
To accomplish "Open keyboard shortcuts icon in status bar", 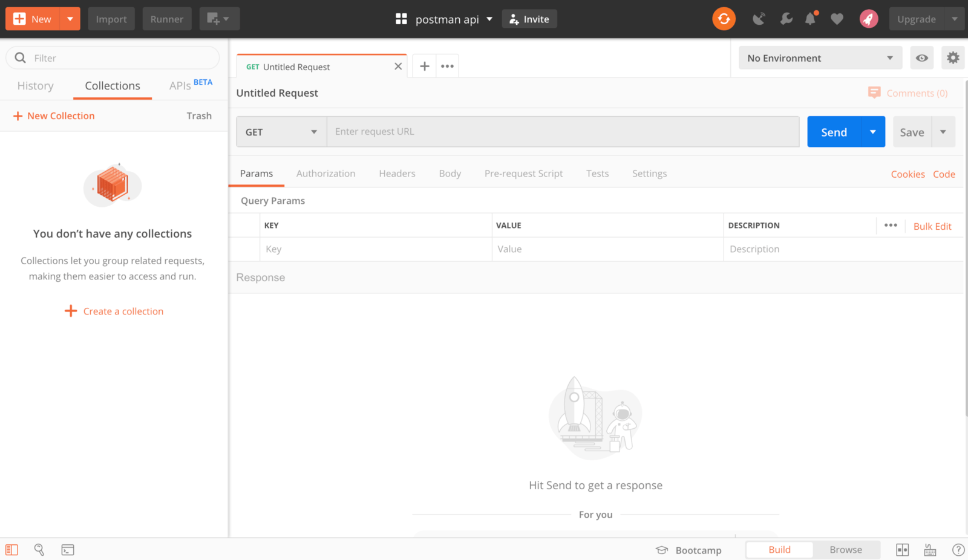I will [929, 550].
